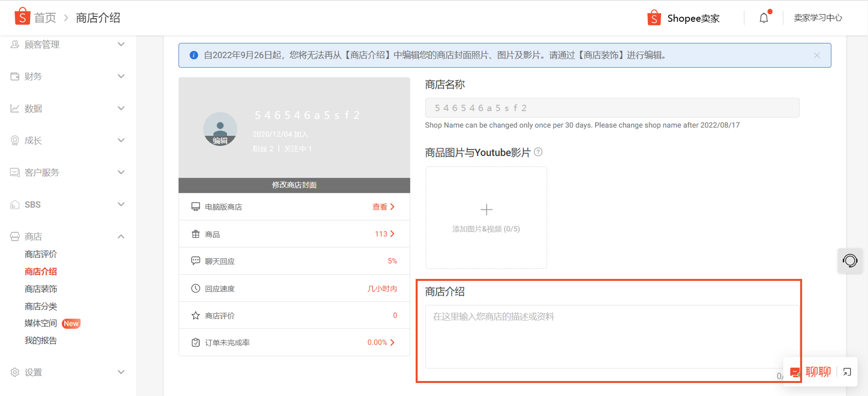
Task: Expand the SBS menu chevron
Action: coord(121,204)
